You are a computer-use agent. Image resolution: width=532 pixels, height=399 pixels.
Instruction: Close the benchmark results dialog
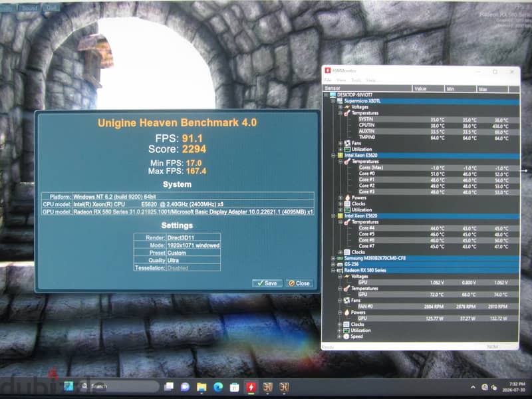click(x=299, y=283)
